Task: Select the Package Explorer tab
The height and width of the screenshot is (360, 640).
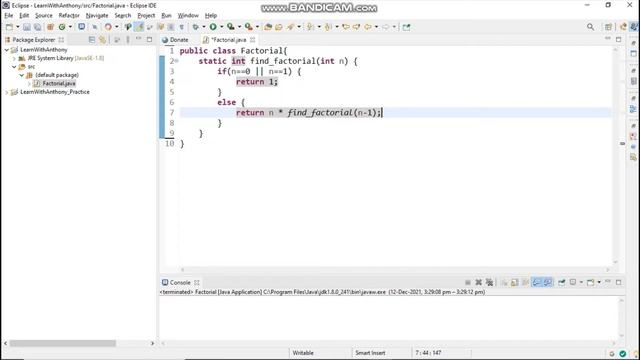Action: point(33,40)
